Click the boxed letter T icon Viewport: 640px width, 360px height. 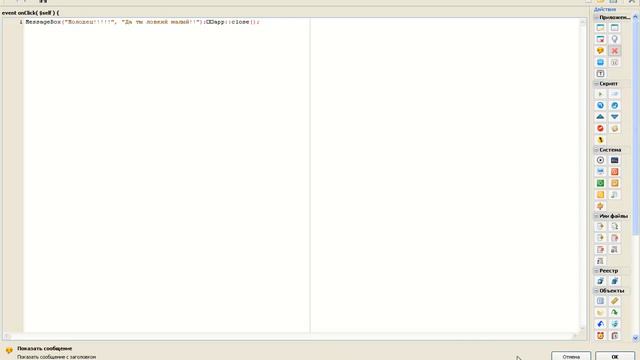(600, 73)
